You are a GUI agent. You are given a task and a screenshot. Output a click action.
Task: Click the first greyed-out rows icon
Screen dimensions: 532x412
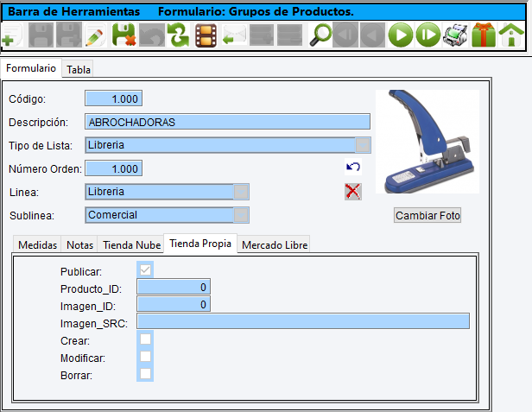[262, 35]
